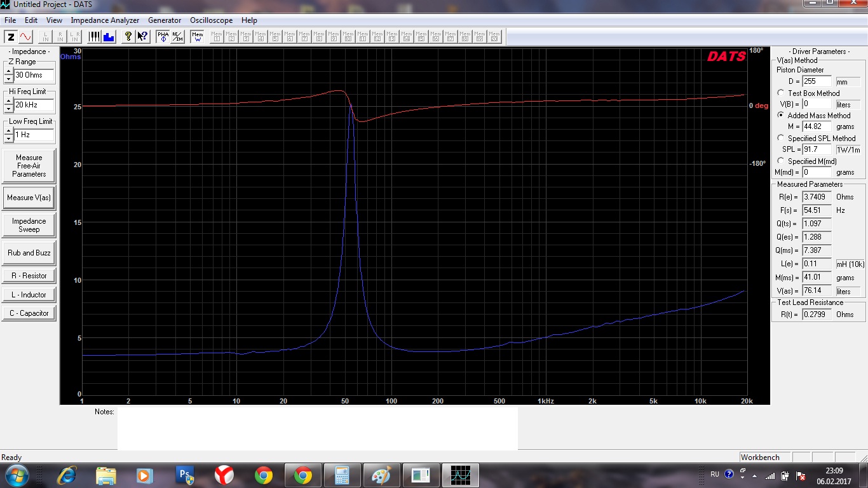The height and width of the screenshot is (488, 868).
Task: Decrease the Hi Freq Limit stepper
Action: pyautogui.click(x=8, y=108)
